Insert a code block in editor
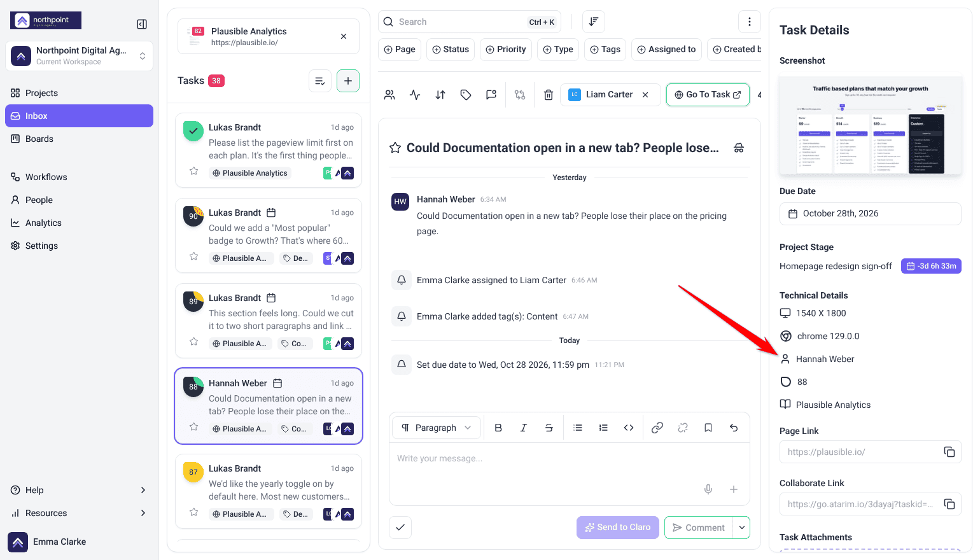This screenshot has height=560, width=980. click(629, 428)
